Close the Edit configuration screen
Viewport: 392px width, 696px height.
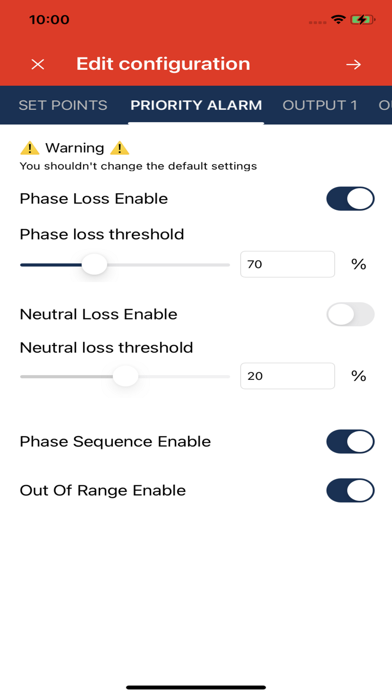pyautogui.click(x=38, y=64)
